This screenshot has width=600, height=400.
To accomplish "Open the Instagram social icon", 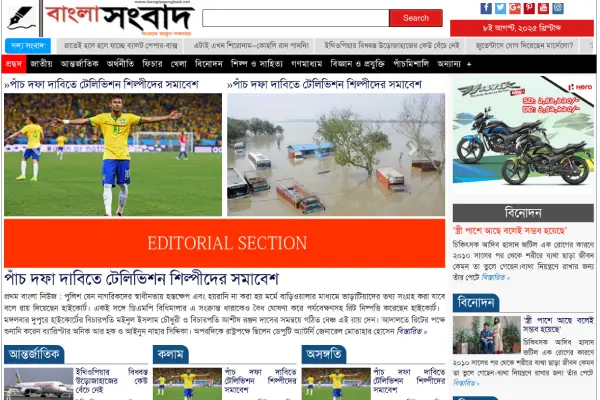I will (558, 8).
